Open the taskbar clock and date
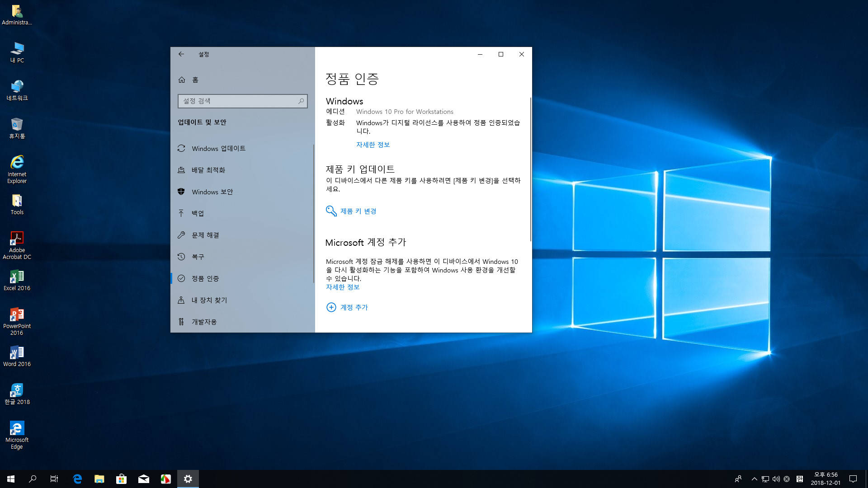Screen dimensions: 868x488 tap(826, 479)
